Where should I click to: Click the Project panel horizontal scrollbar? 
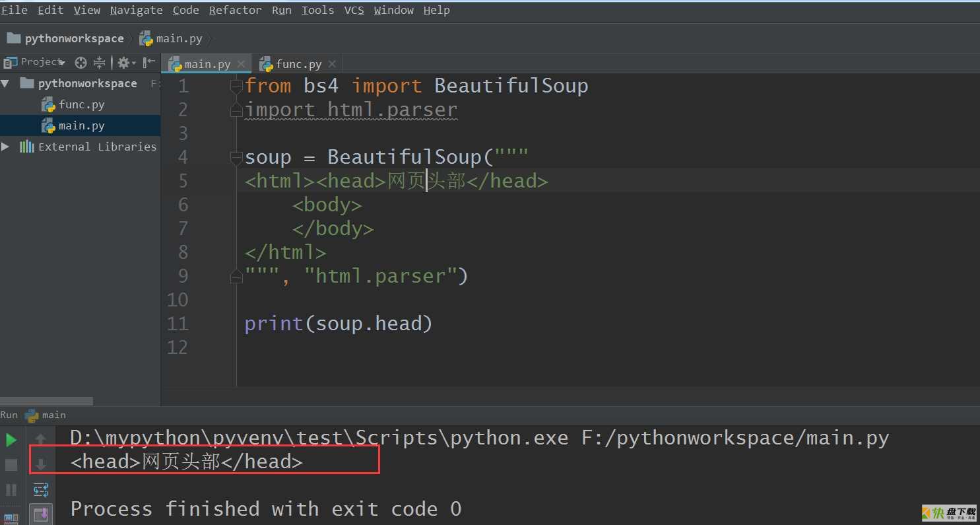[46, 401]
